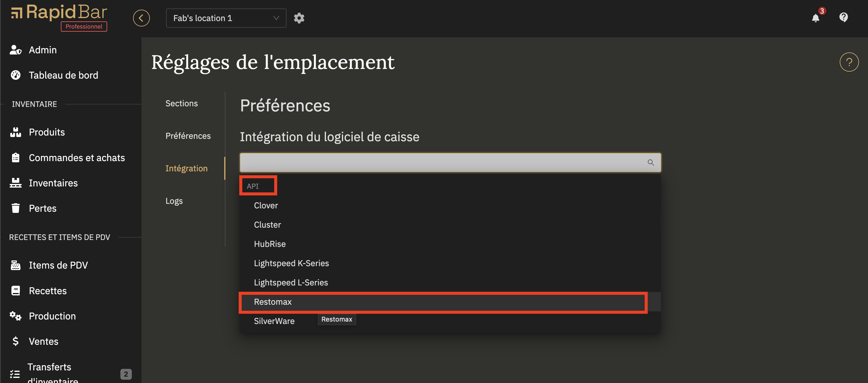Open Items de PDV
The image size is (868, 383).
[58, 265]
